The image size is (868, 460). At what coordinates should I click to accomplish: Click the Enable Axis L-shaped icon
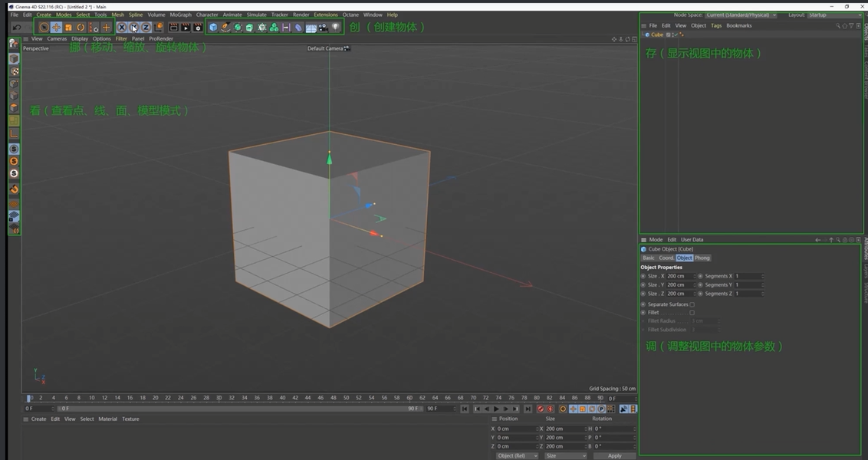point(14,133)
